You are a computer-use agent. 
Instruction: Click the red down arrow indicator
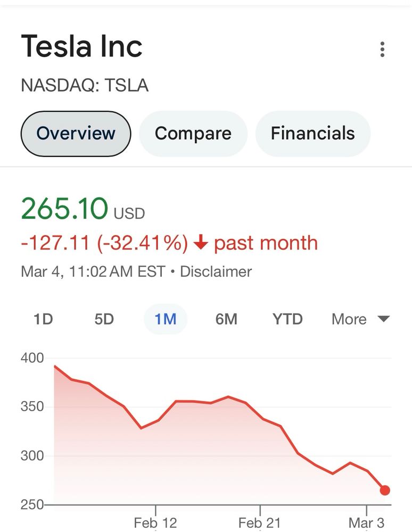200,243
